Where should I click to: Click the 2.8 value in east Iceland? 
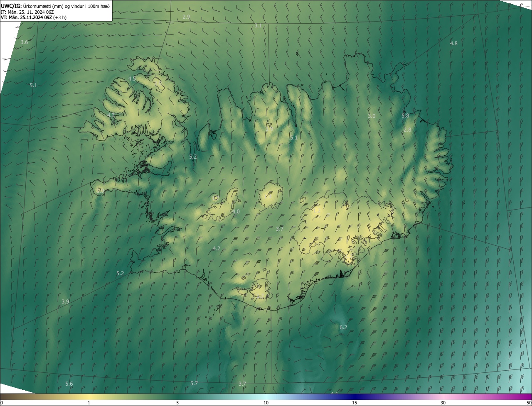pos(407,130)
